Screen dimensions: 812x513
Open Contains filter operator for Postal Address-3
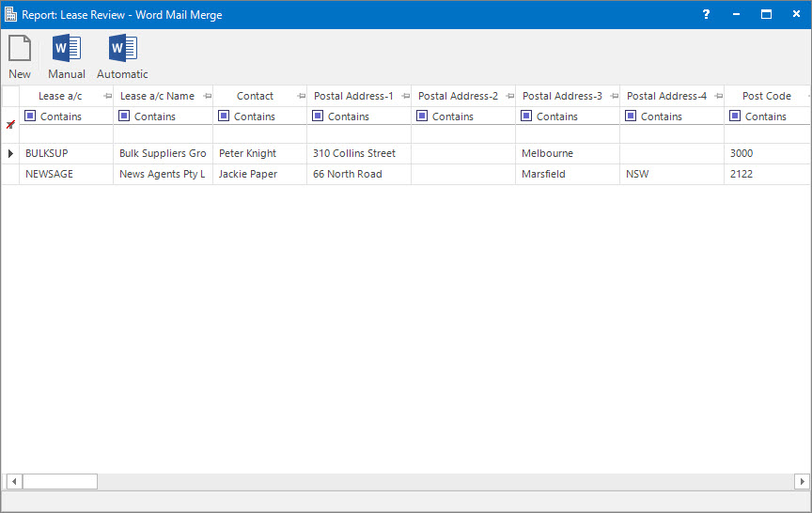pos(526,116)
